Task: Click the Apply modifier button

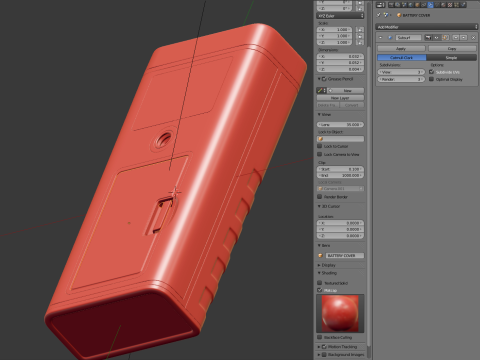Action: pyautogui.click(x=401, y=49)
